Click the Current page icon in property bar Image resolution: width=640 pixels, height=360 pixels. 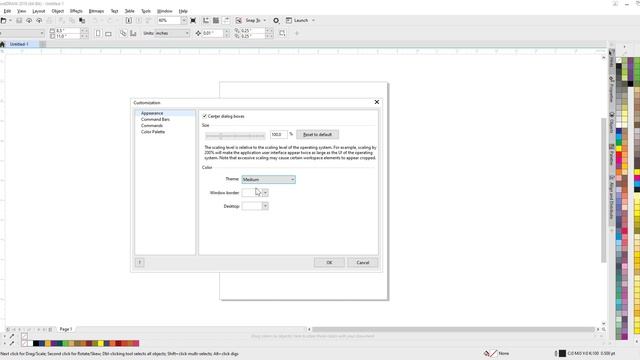133,33
